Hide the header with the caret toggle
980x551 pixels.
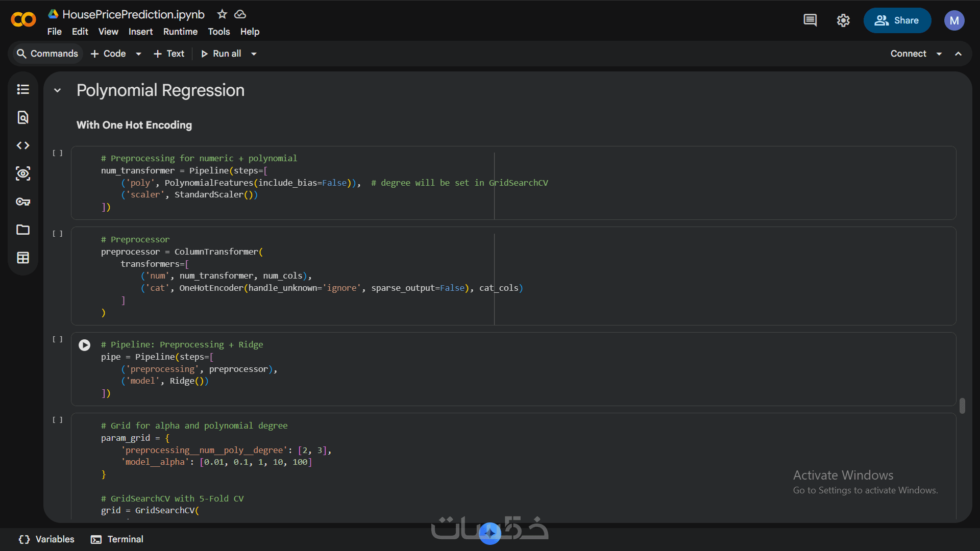pos(959,54)
